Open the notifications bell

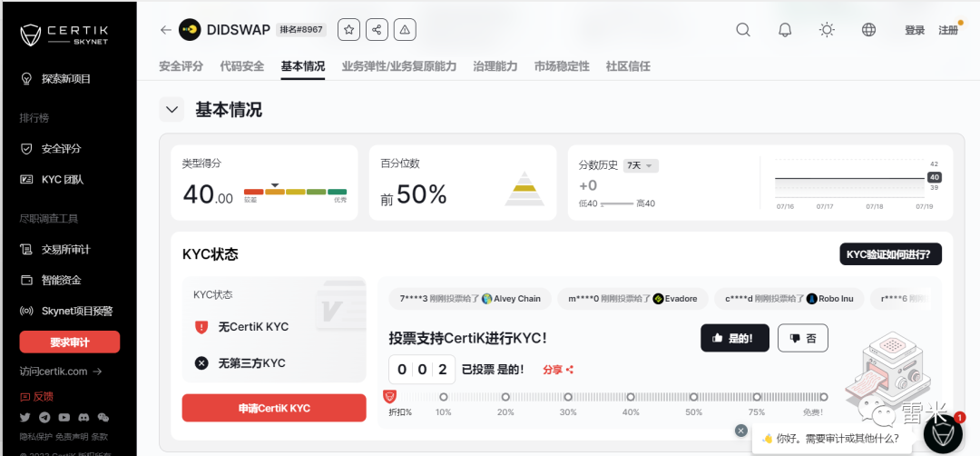[x=785, y=30]
